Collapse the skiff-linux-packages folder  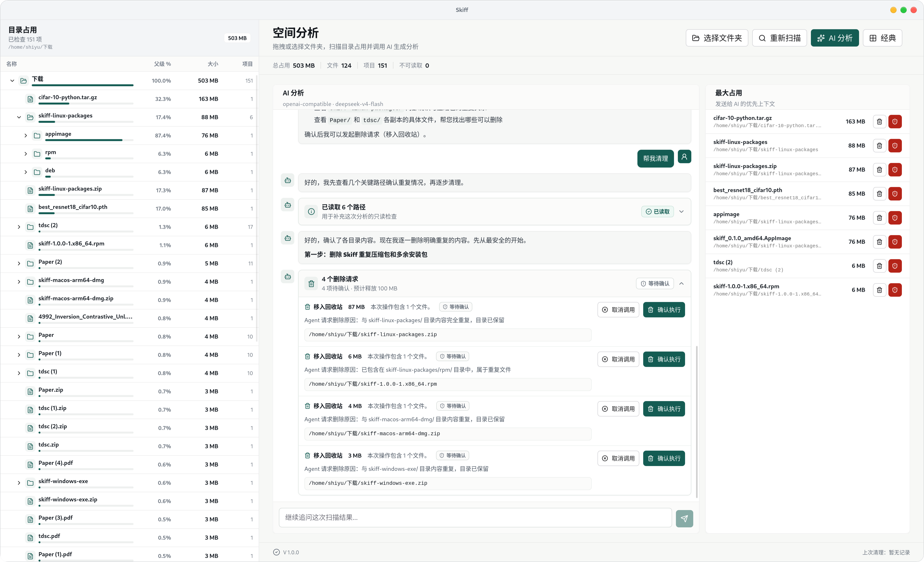[19, 117]
